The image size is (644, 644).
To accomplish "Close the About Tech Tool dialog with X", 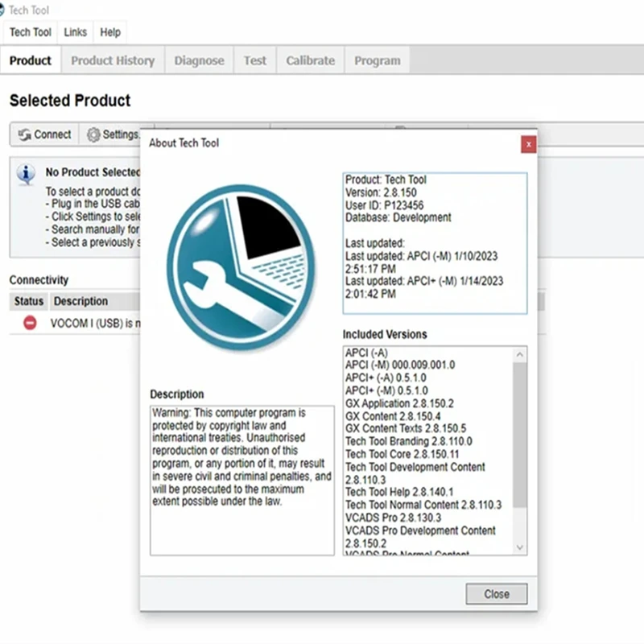I will [529, 144].
